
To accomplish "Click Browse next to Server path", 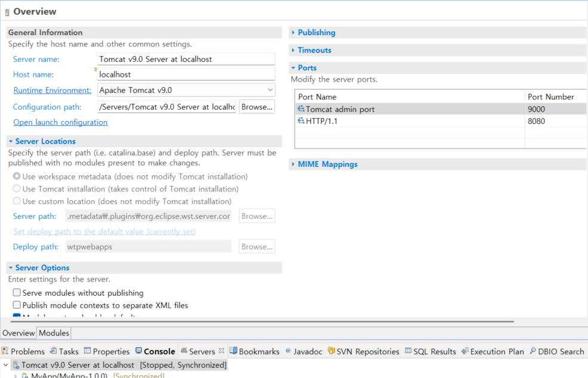I will pyautogui.click(x=257, y=216).
